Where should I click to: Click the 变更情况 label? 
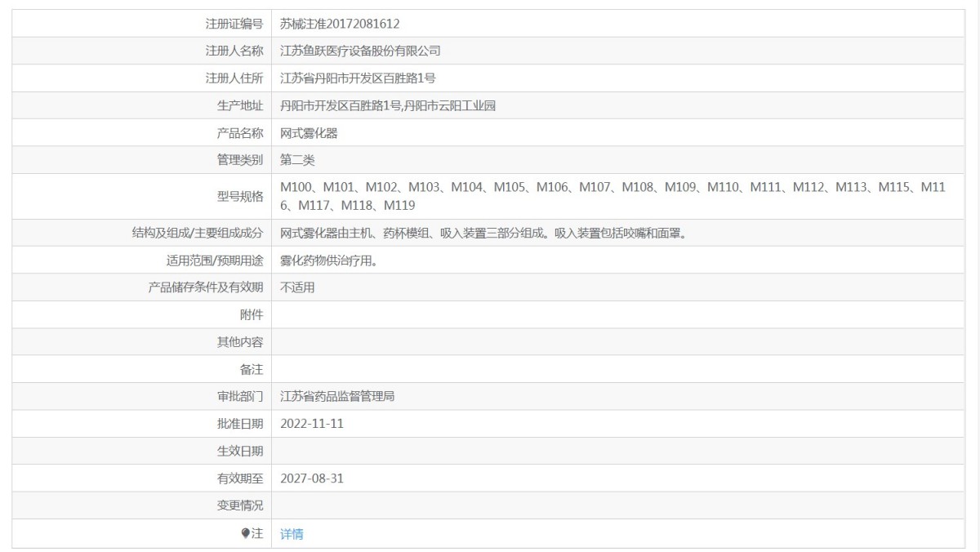(240, 506)
